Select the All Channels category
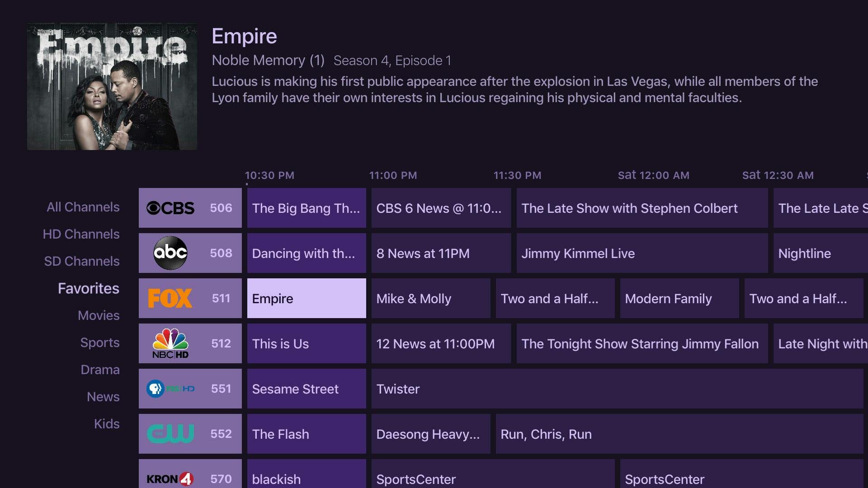This screenshot has height=488, width=868. pyautogui.click(x=83, y=207)
